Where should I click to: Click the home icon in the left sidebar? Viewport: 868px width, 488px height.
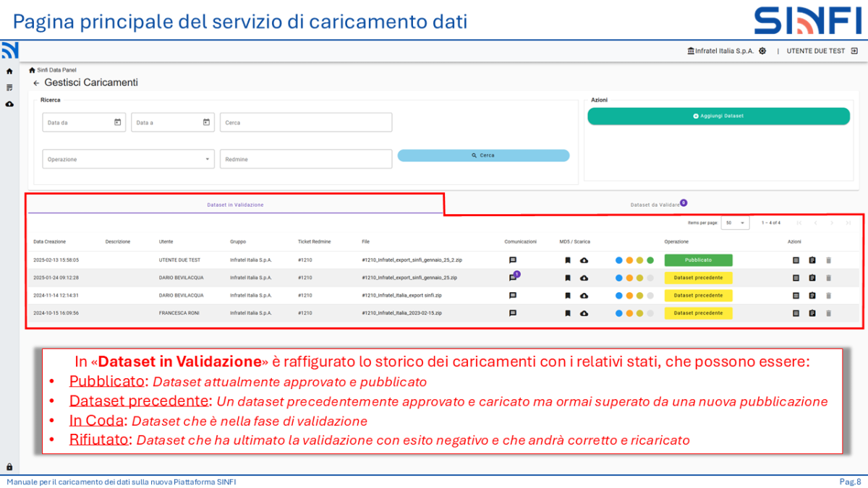[9, 72]
